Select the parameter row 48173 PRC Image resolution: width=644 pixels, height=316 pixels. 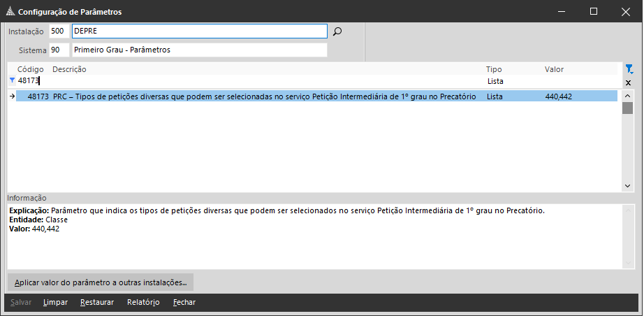264,96
